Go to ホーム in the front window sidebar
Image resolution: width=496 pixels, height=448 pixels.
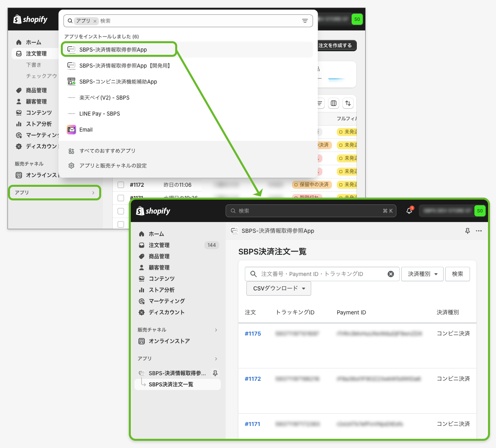coord(156,234)
